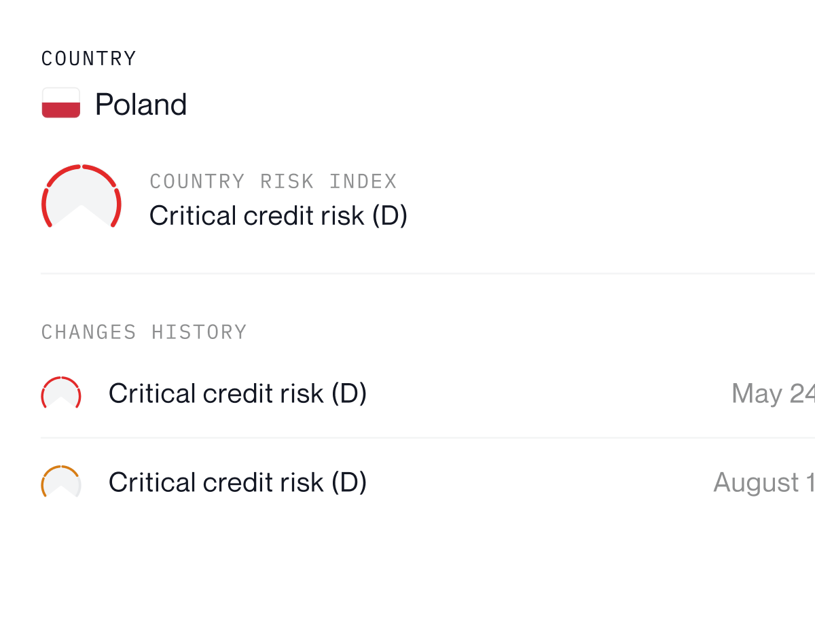Image resolution: width=815 pixels, height=644 pixels.
Task: Click the August date in history
Action: (x=764, y=482)
